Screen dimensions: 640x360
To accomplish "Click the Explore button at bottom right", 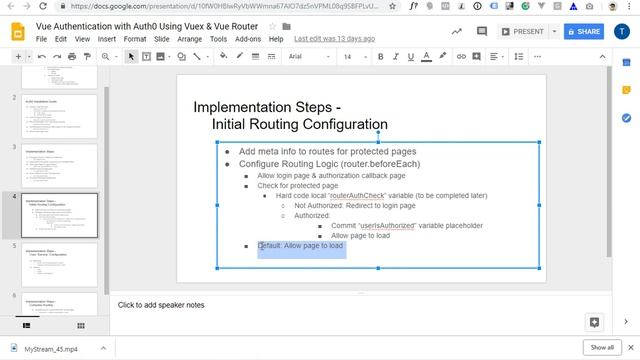I will 594,322.
